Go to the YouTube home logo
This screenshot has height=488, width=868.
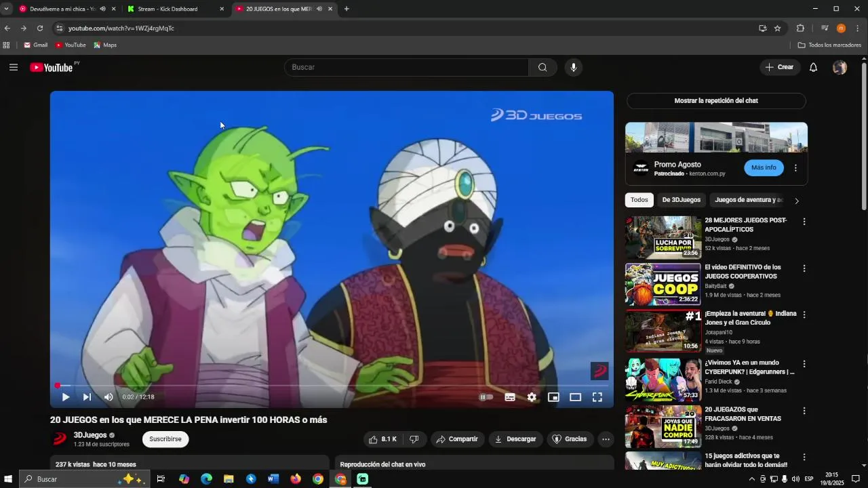[52, 67]
